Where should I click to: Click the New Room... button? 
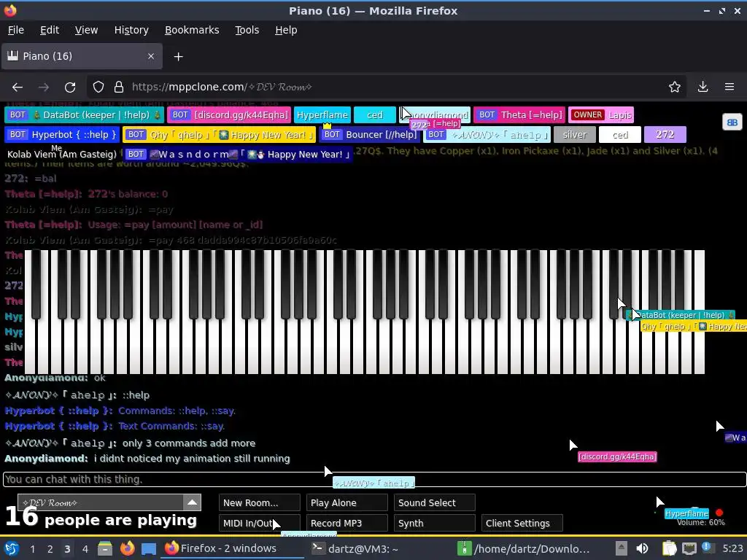point(259,503)
